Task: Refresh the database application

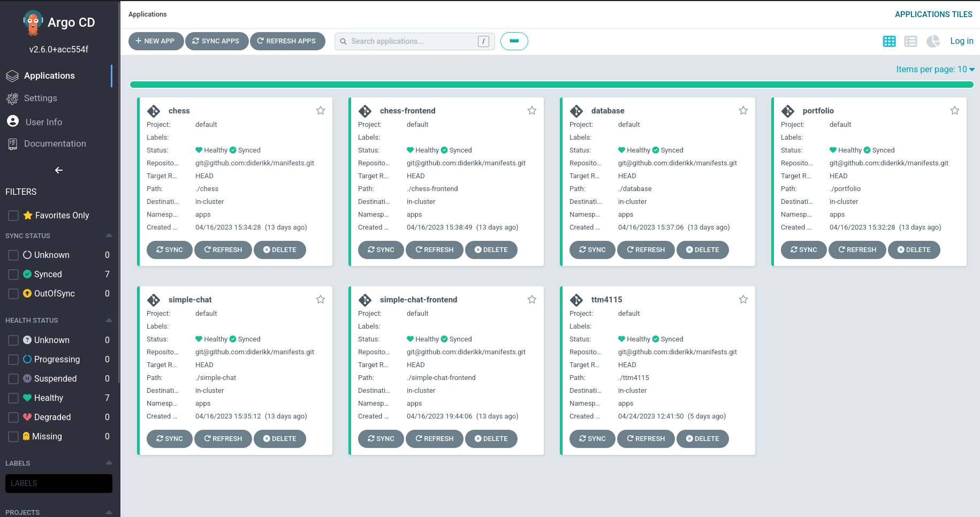Action: tap(646, 250)
